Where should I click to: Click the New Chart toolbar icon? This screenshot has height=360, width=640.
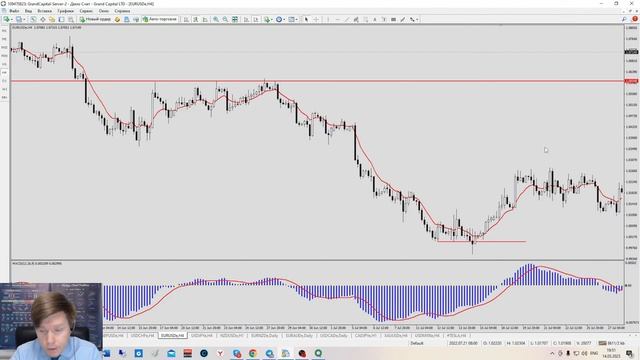point(7,19)
